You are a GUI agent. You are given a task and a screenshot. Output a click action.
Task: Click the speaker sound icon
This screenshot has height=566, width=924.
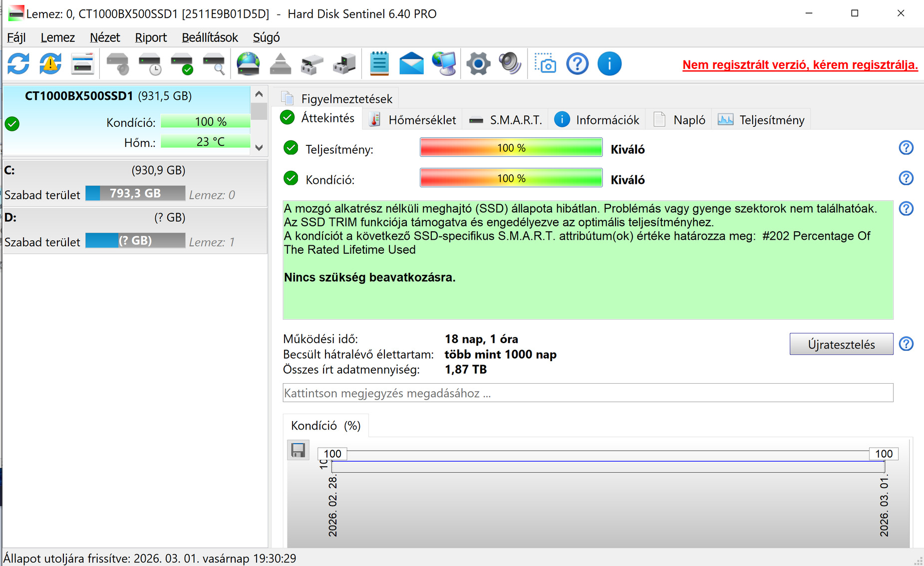[x=510, y=64]
